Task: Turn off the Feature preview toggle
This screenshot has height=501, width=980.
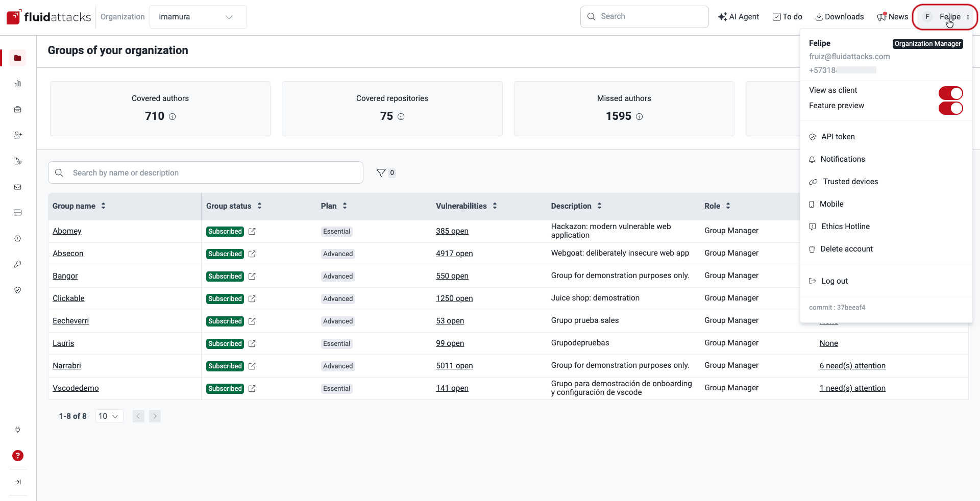Action: coord(950,109)
